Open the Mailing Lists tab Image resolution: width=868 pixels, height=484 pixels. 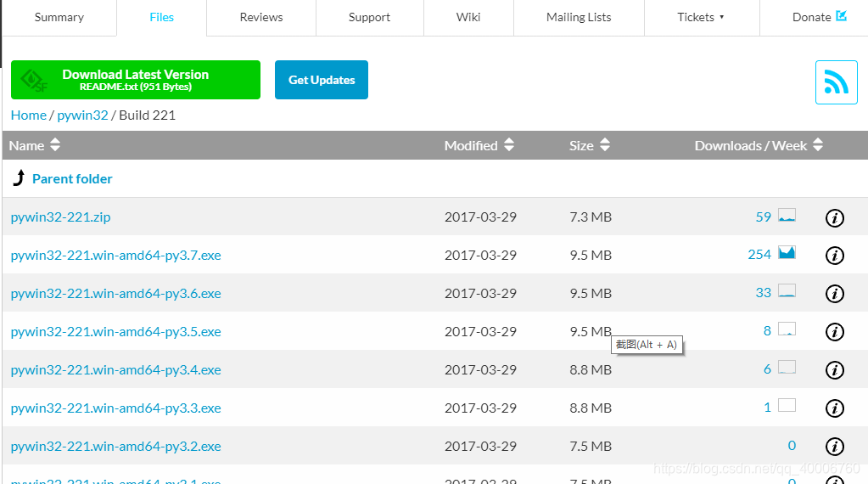tap(579, 17)
